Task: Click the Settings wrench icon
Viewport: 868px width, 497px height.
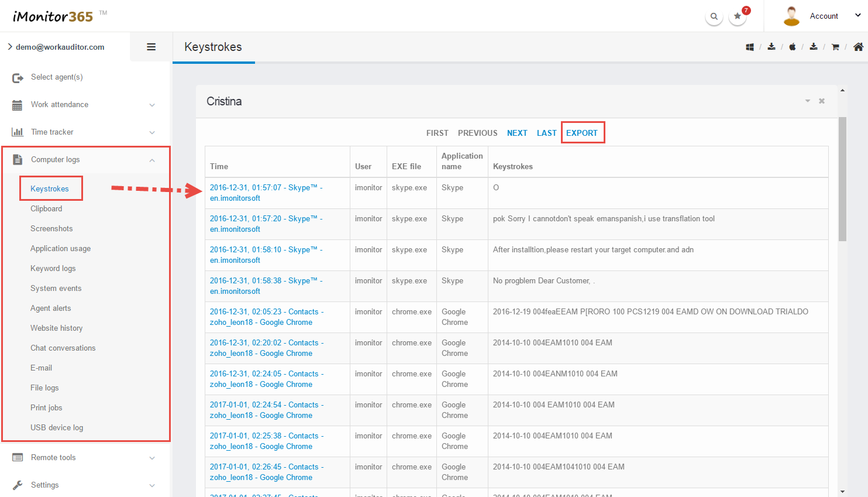Action: (x=18, y=485)
